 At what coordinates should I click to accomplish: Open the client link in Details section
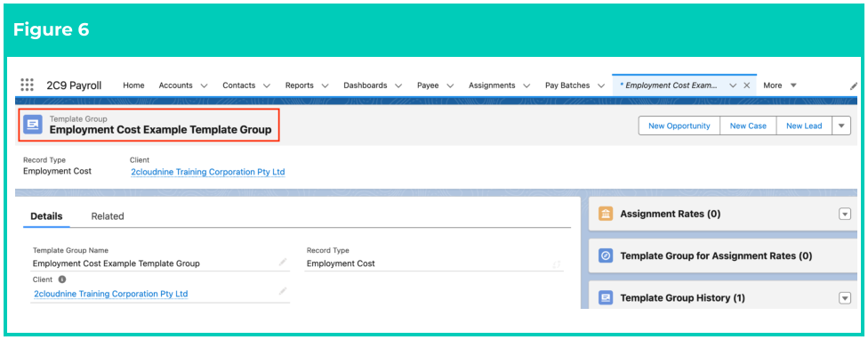[110, 294]
